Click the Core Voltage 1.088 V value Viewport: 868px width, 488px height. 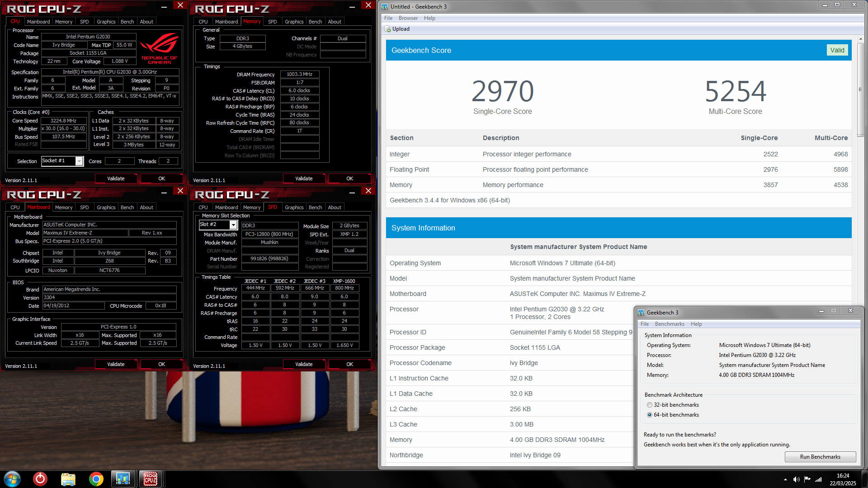point(119,61)
